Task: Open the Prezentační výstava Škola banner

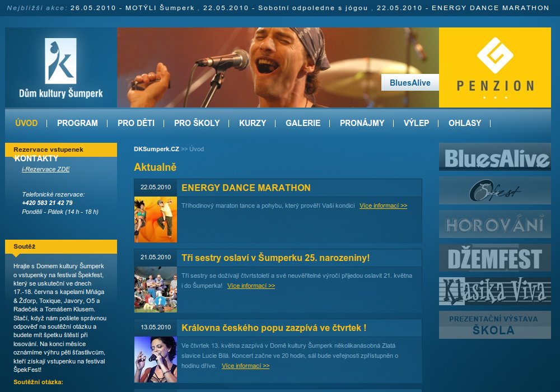Action: pyautogui.click(x=494, y=325)
